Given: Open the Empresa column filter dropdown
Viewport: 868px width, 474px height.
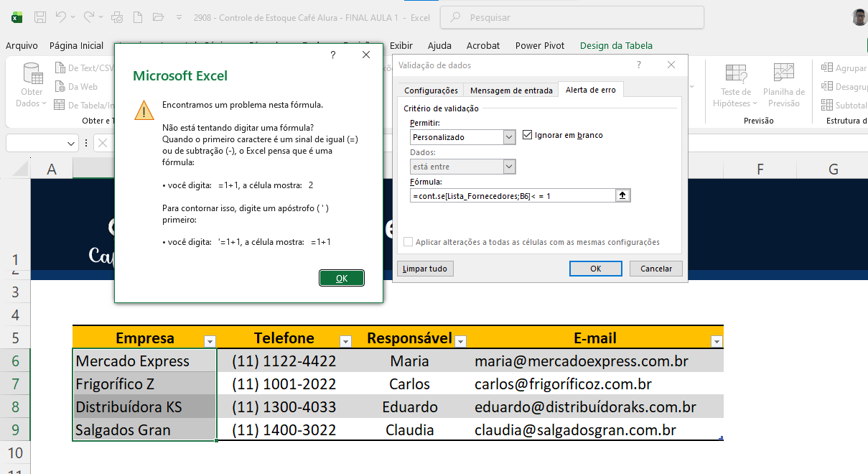Looking at the screenshot, I should pos(210,342).
